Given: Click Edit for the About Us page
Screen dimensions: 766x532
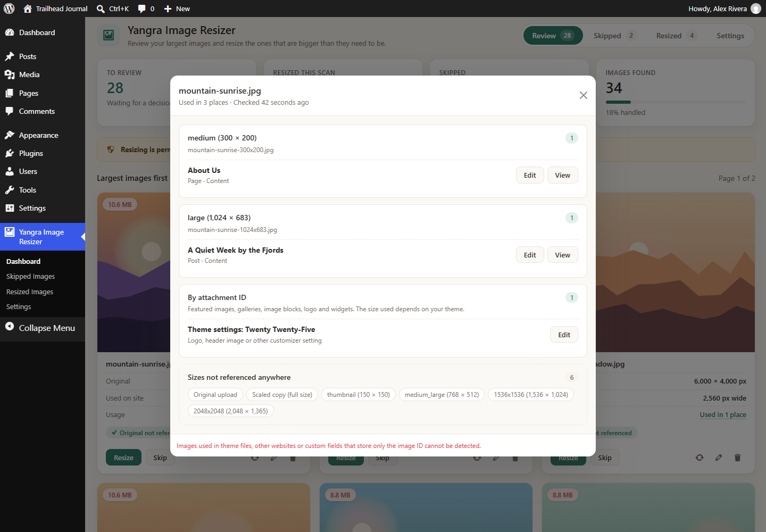Looking at the screenshot, I should coord(530,175).
